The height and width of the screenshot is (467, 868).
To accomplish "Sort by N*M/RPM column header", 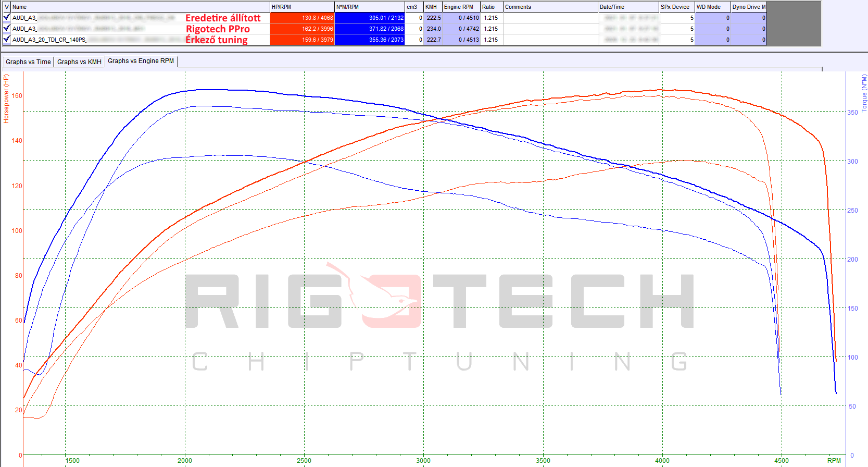I will (x=370, y=7).
